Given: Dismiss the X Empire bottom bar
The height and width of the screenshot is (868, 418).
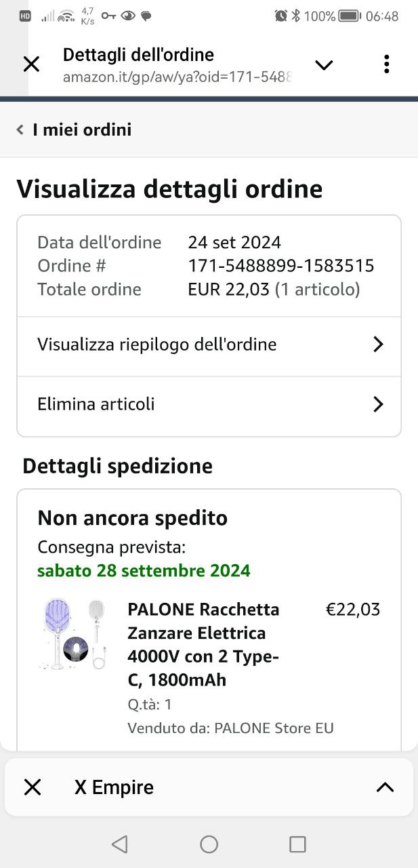Looking at the screenshot, I should pyautogui.click(x=33, y=787).
